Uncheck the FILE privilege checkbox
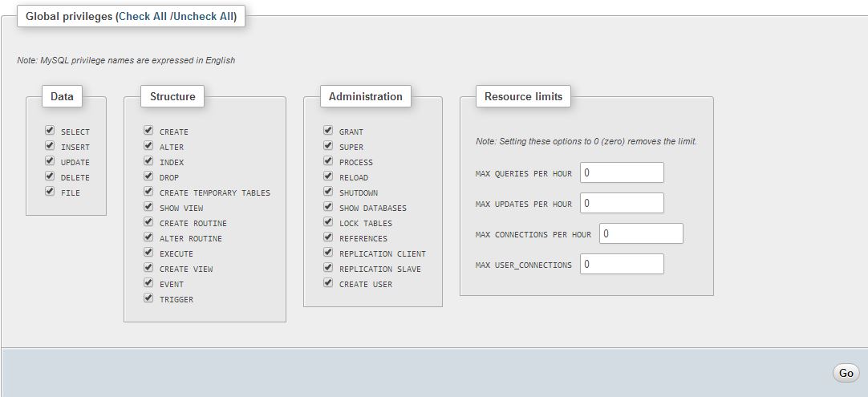The height and width of the screenshot is (397, 868). pyautogui.click(x=50, y=192)
